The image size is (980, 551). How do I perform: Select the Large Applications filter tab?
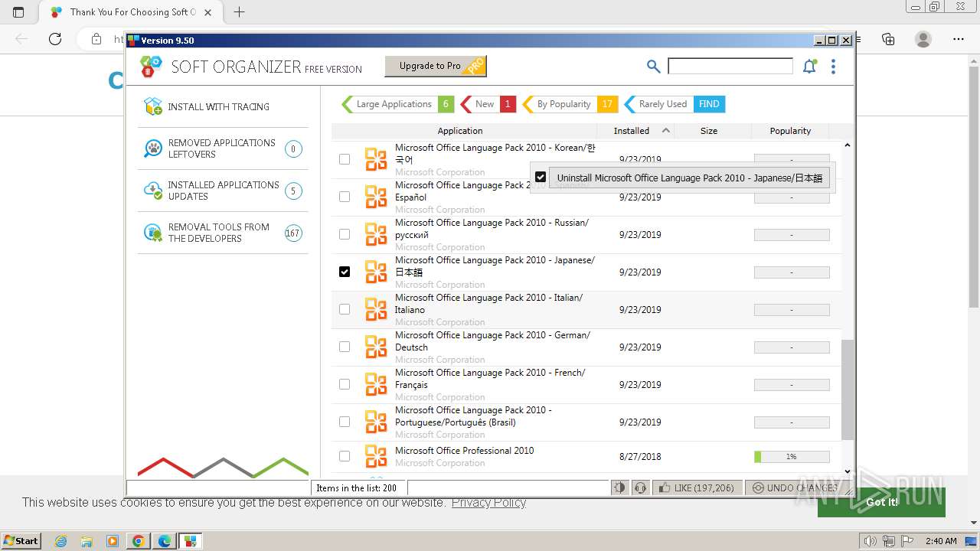[397, 104]
